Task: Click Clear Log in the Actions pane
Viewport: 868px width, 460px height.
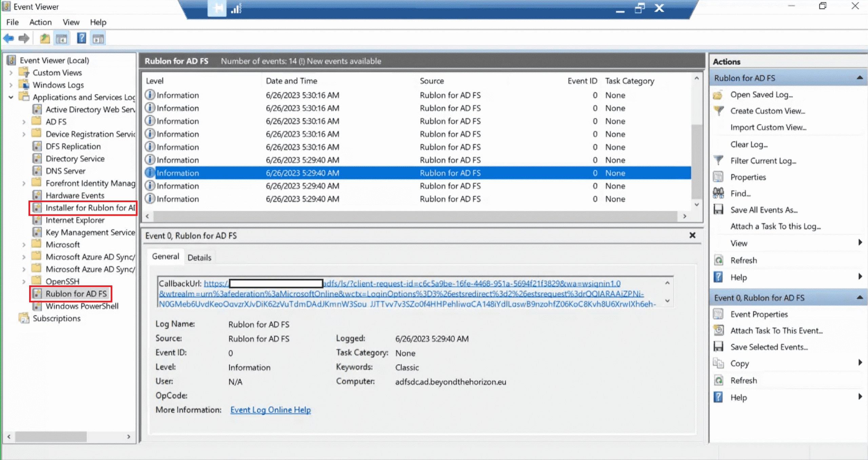Action: coord(749,145)
